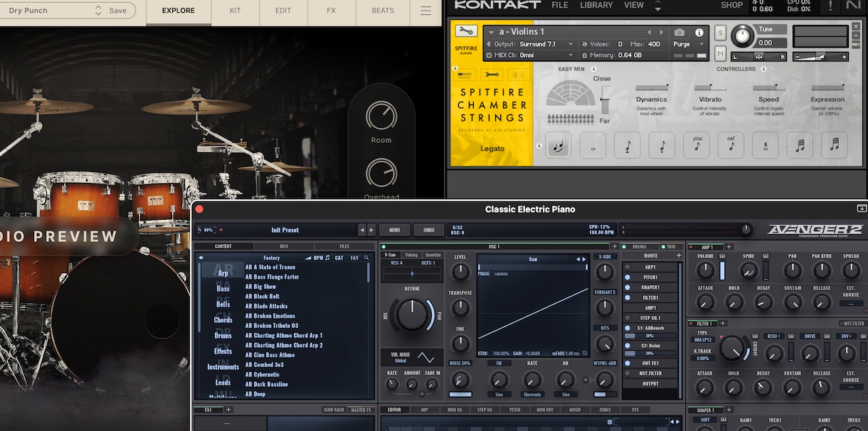868x431 pixels.
Task: Switch to the FX tab in drum plugin
Action: click(331, 11)
